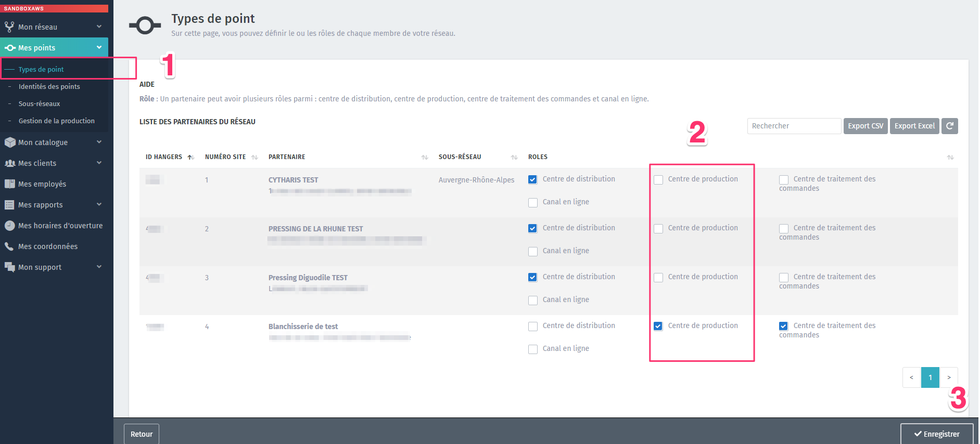Click the Mes rapports list icon
Image resolution: width=980 pixels, height=444 pixels.
click(9, 204)
